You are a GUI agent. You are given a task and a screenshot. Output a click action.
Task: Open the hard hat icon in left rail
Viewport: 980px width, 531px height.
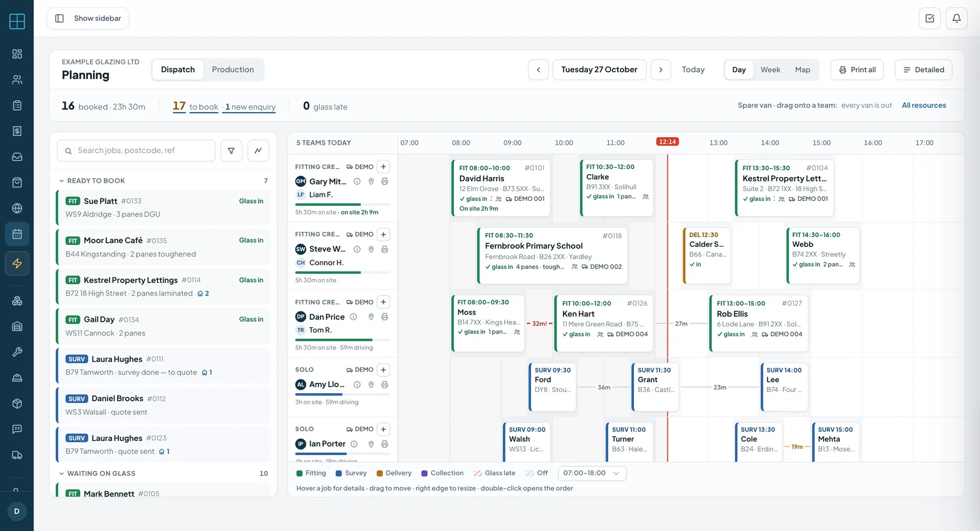17,378
